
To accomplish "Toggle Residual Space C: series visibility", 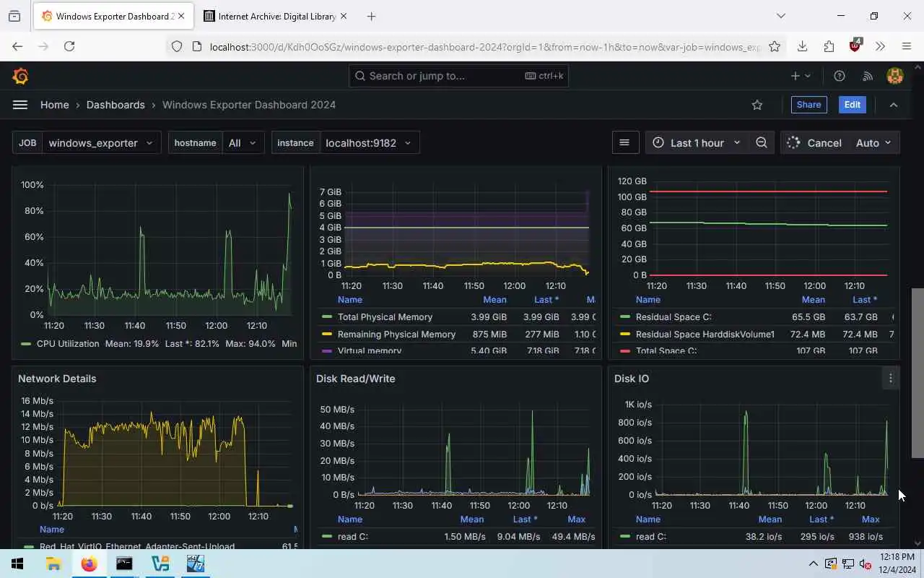I will (x=674, y=317).
